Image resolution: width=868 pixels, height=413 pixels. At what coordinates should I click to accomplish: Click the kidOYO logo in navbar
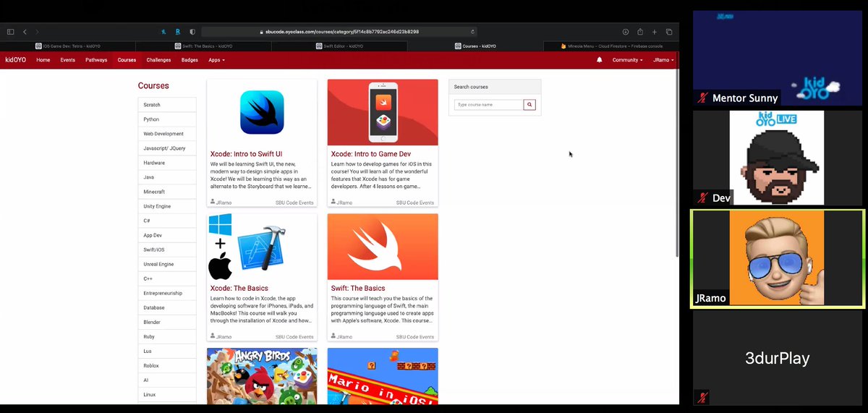click(x=15, y=60)
